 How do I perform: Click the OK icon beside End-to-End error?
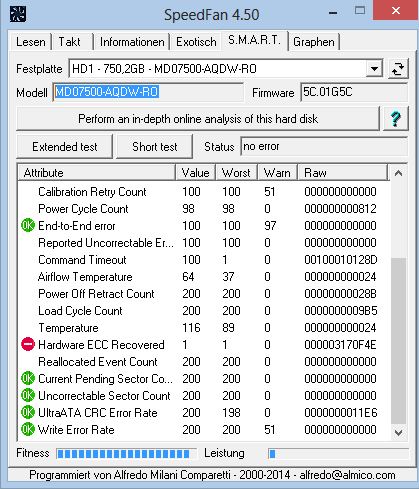[x=28, y=226]
